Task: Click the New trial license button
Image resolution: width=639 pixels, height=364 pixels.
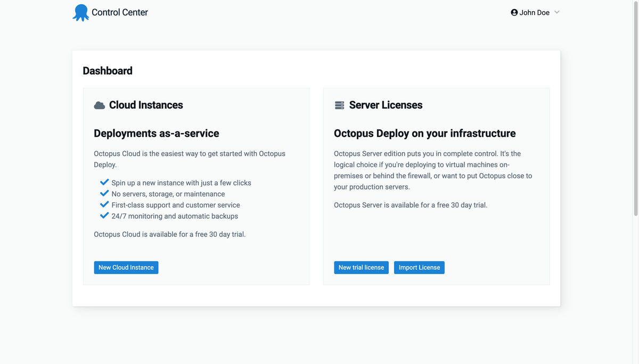Action: (361, 267)
